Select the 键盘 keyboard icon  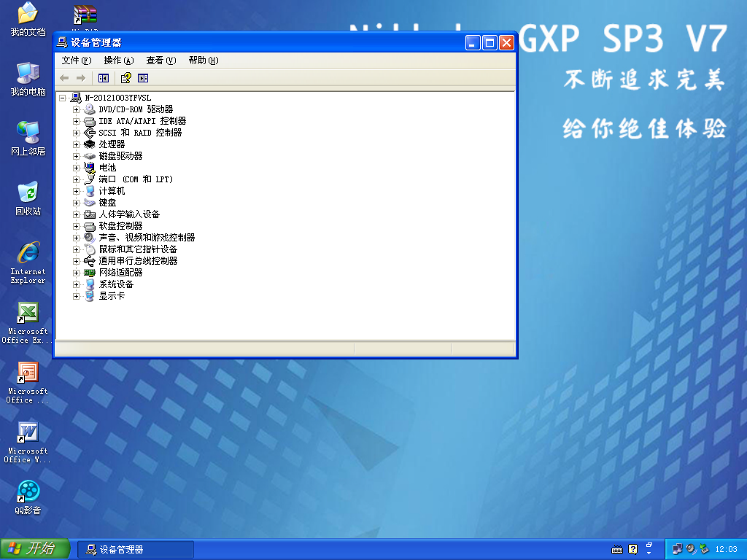tap(90, 203)
